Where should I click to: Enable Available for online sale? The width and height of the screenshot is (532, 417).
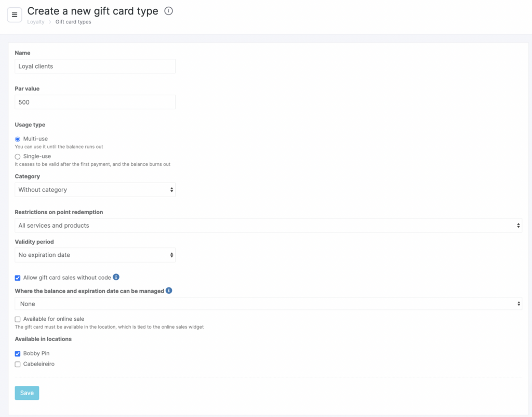18,319
